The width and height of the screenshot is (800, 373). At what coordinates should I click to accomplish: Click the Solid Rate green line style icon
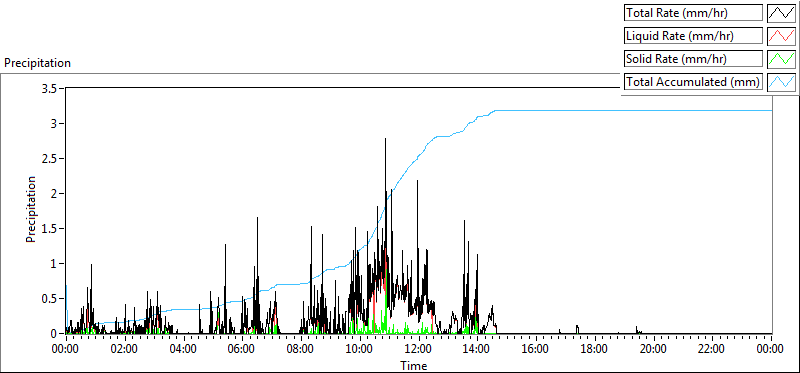[x=782, y=58]
